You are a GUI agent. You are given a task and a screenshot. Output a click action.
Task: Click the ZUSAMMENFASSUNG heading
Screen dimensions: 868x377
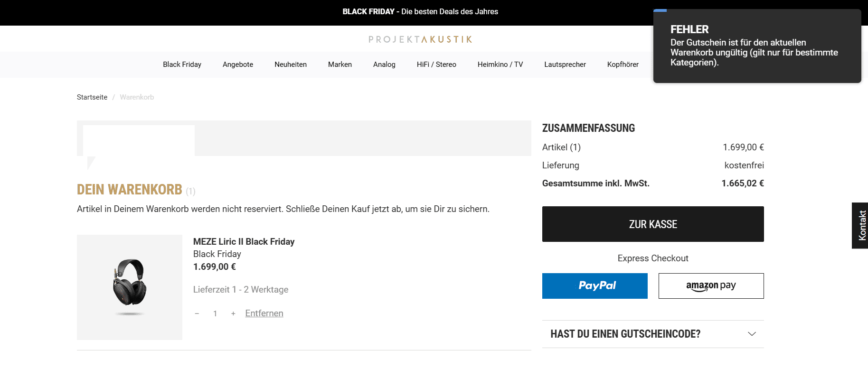pyautogui.click(x=588, y=128)
